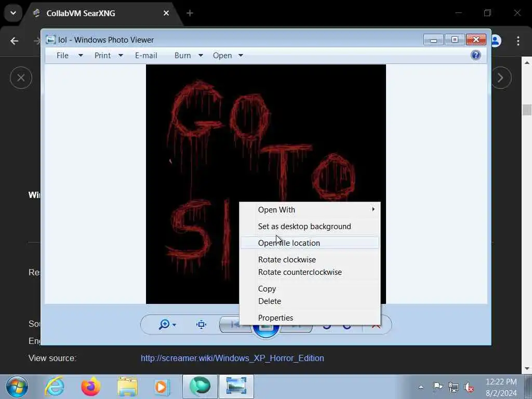The width and height of the screenshot is (532, 399).
Task: Open the Windows Explorer folder on the taskbar
Action: pyautogui.click(x=128, y=387)
